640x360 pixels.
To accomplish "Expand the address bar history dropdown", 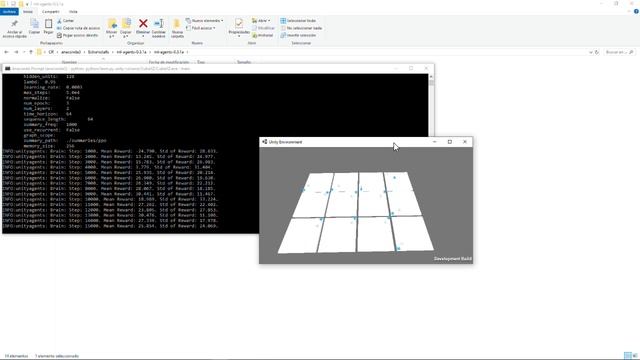I will coord(591,52).
